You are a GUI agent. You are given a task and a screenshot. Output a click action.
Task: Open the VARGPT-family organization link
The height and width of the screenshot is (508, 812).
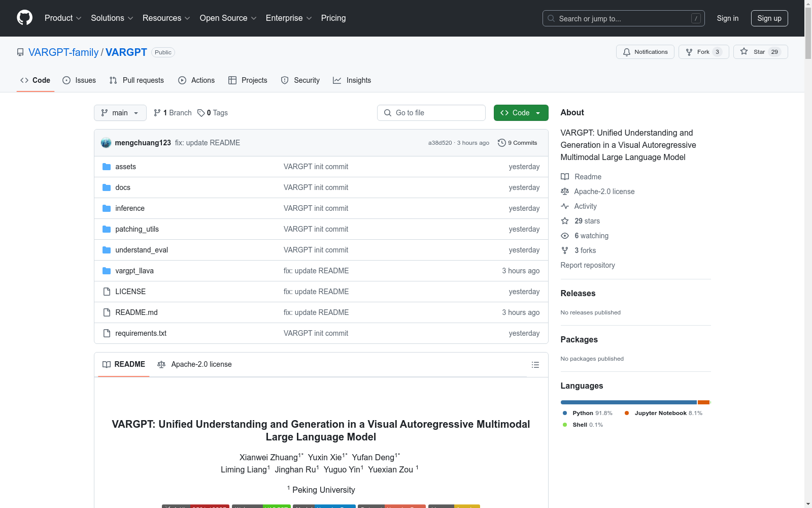(63, 52)
